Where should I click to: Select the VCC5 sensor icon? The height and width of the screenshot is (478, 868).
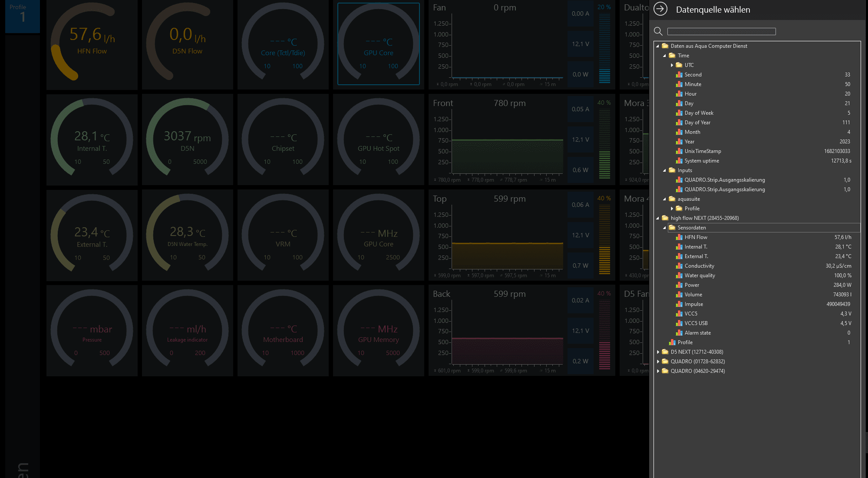[x=679, y=314]
